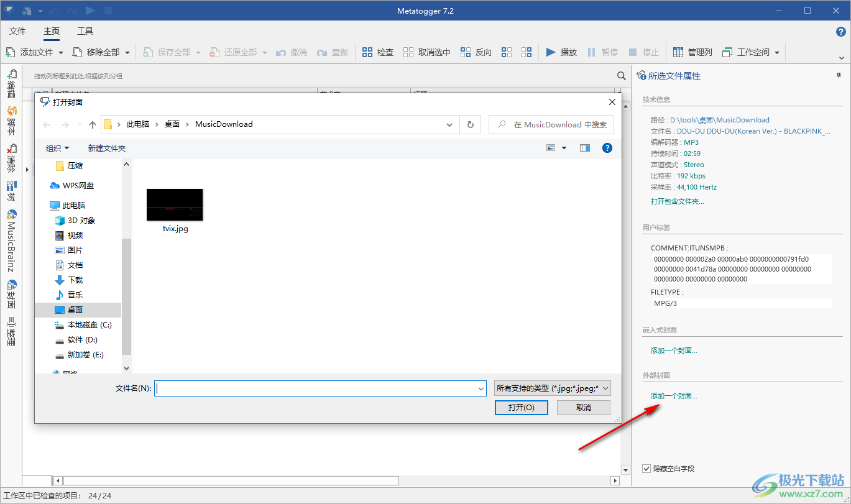Click the Cancel (取消) button
The height and width of the screenshot is (504, 851).
pos(583,408)
